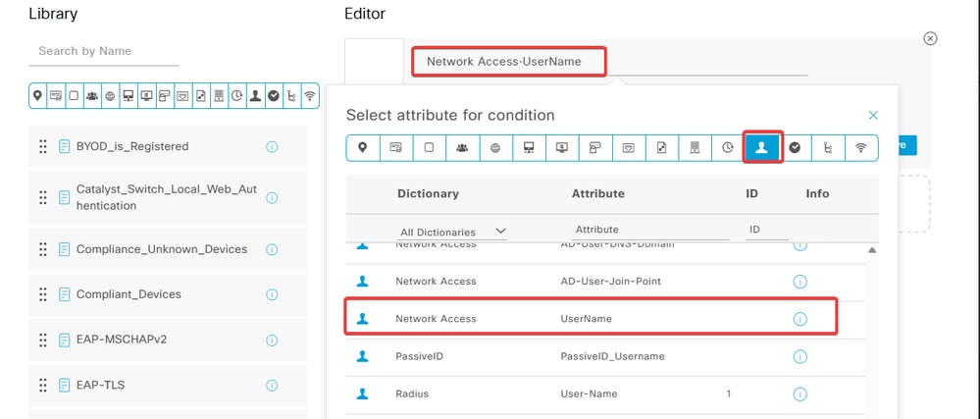Select EAP-MSCHAPv2 library condition

click(x=168, y=340)
